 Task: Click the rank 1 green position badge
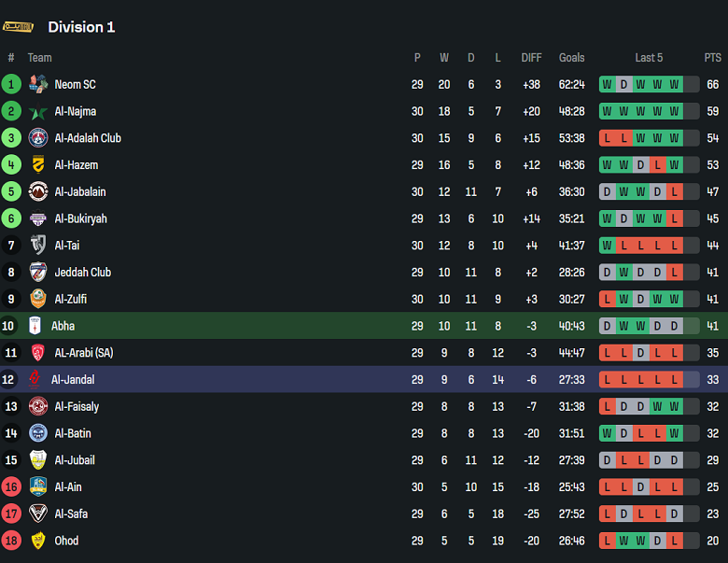[11, 85]
